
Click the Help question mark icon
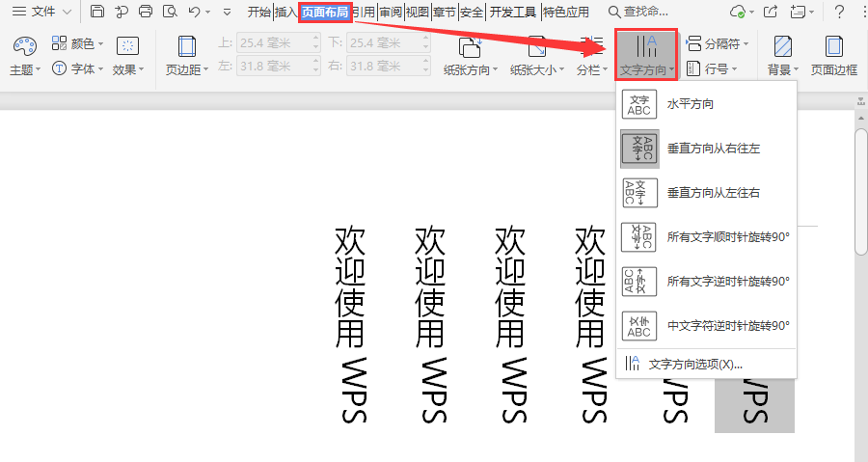tap(839, 12)
